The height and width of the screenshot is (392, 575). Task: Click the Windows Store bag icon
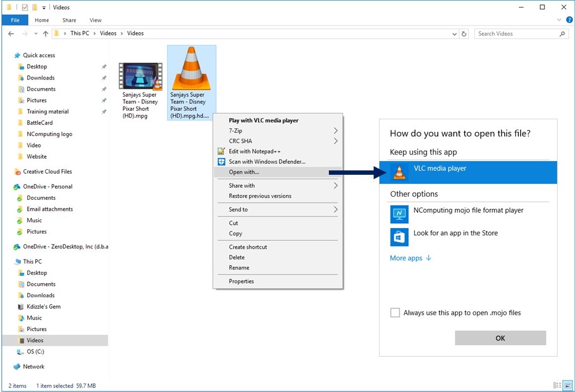[x=399, y=237]
